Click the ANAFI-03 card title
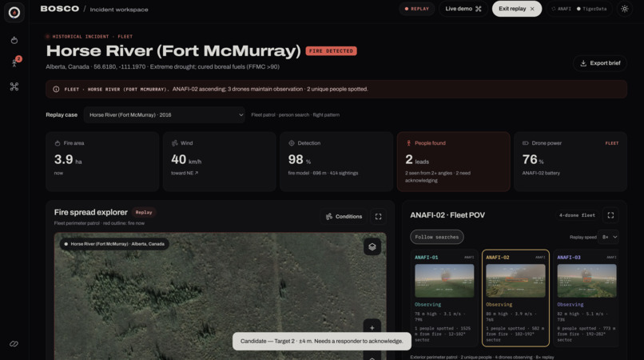 click(x=569, y=257)
